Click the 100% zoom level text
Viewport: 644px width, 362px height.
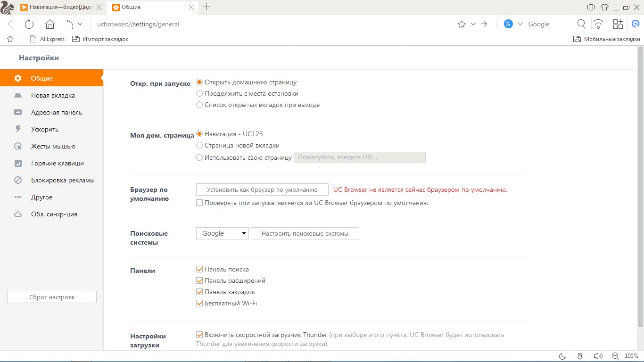[x=631, y=356]
